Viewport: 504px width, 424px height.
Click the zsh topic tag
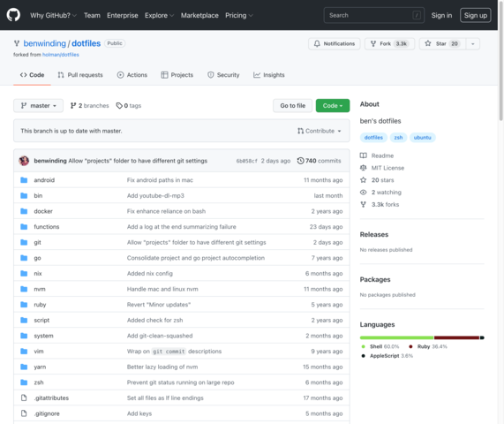coord(399,138)
